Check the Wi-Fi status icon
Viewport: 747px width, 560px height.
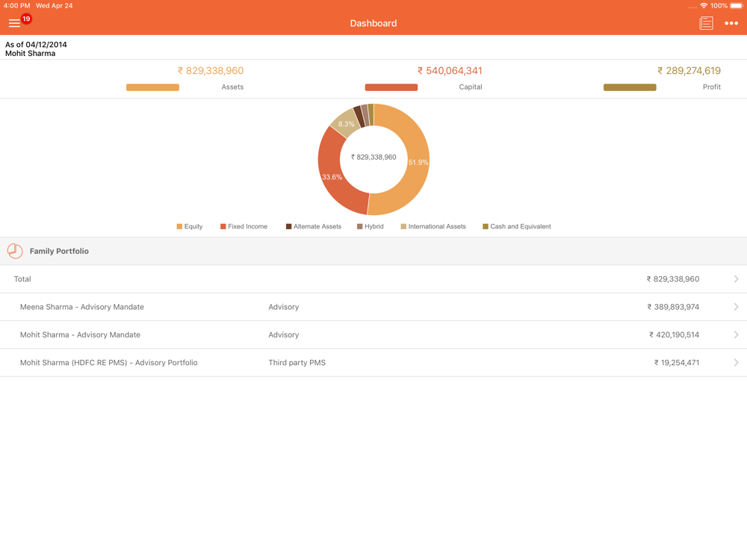pyautogui.click(x=704, y=5)
